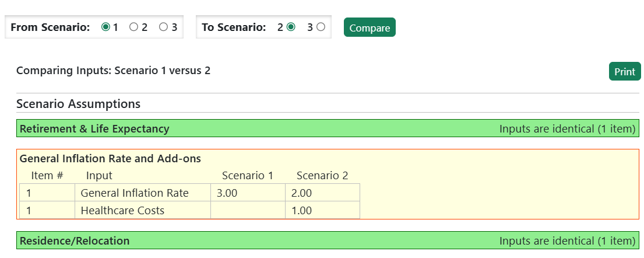Screen dimensions: 644x258
Task: Select From Scenario option 2
Action: (x=133, y=27)
